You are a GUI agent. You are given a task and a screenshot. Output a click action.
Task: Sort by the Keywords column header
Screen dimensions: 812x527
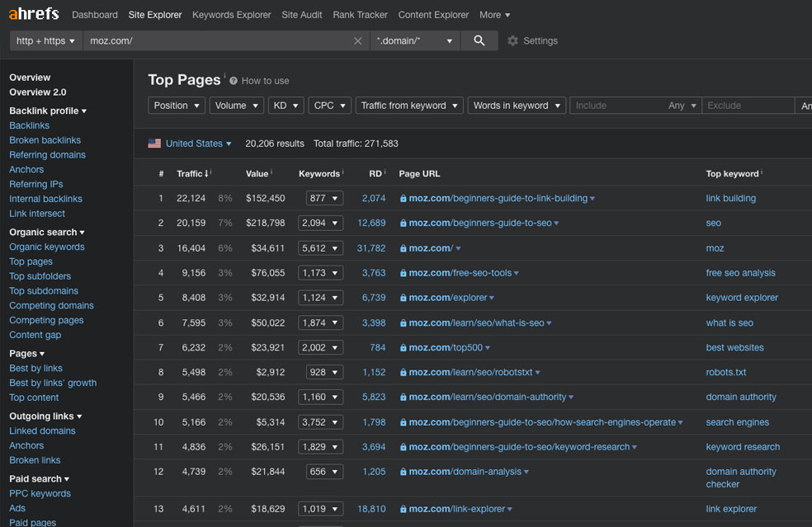[319, 174]
